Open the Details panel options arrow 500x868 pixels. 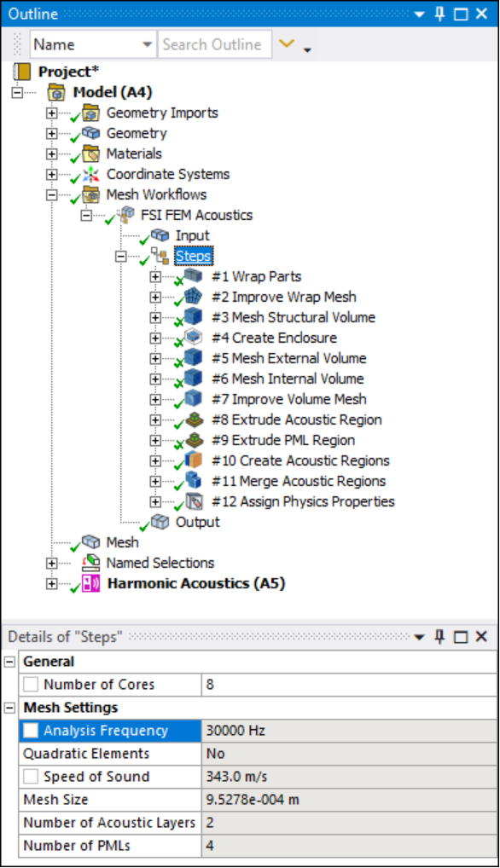(x=419, y=637)
